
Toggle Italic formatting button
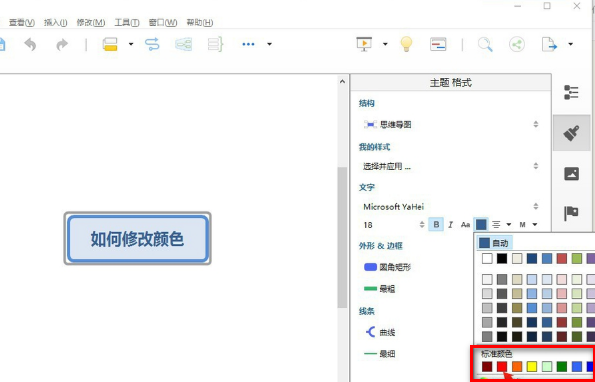[x=450, y=225]
